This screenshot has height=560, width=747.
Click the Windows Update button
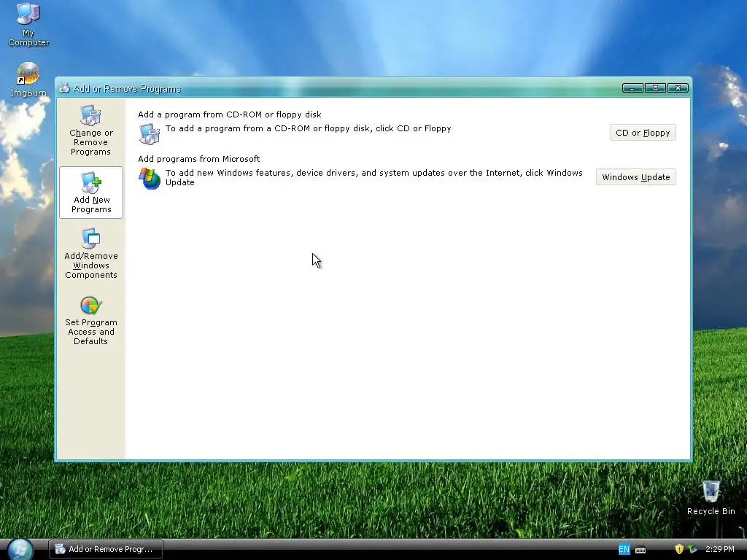[x=635, y=177]
